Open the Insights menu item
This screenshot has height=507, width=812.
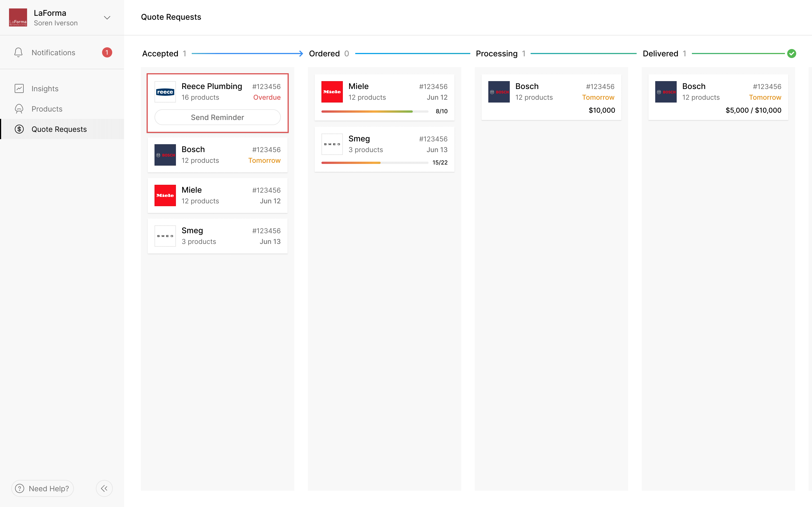pos(45,88)
